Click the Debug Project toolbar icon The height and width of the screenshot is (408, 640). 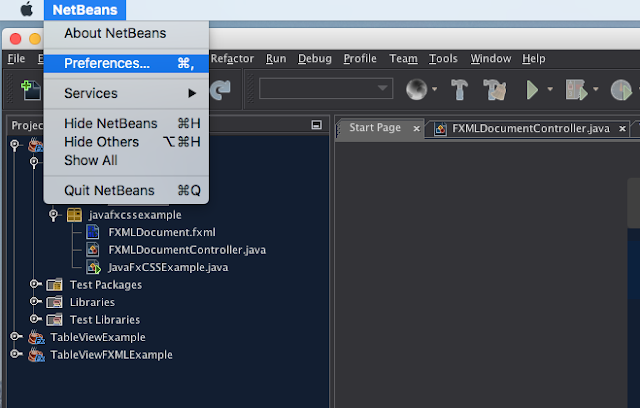576,90
